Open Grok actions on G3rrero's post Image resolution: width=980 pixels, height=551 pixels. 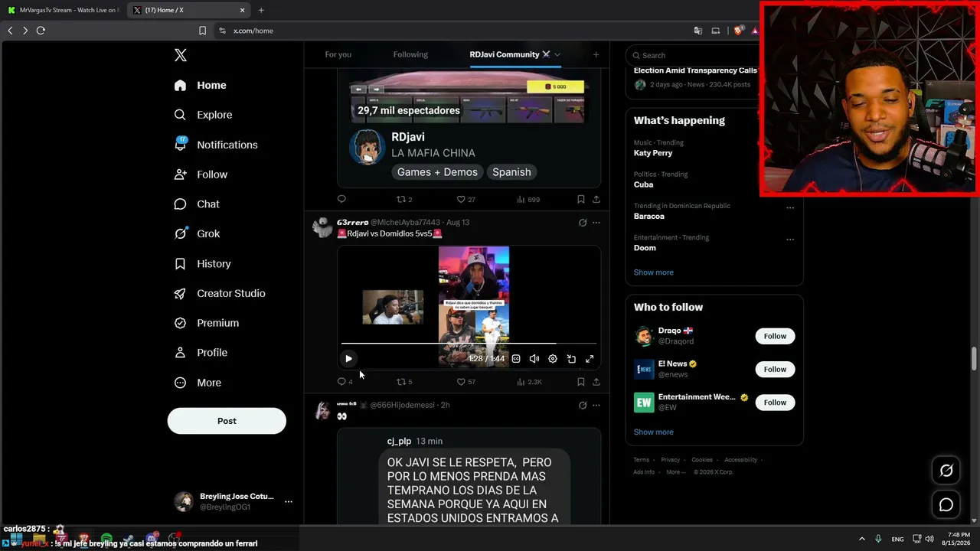click(x=583, y=223)
